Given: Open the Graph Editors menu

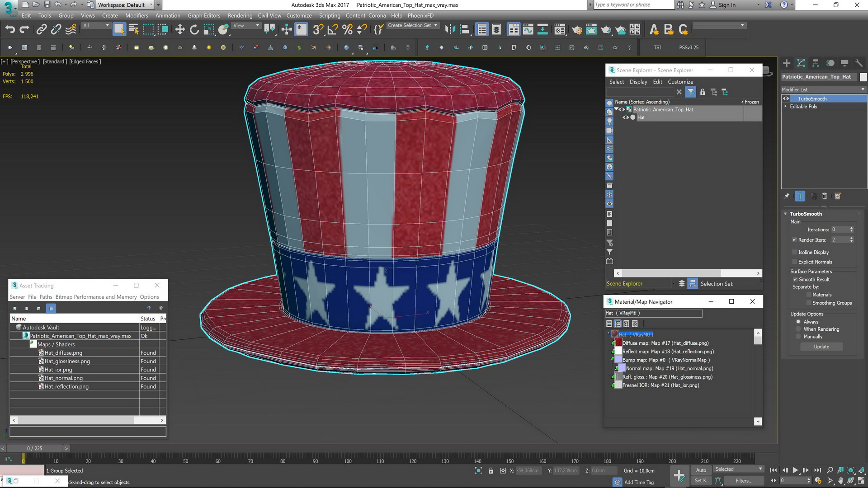Looking at the screenshot, I should (x=204, y=15).
